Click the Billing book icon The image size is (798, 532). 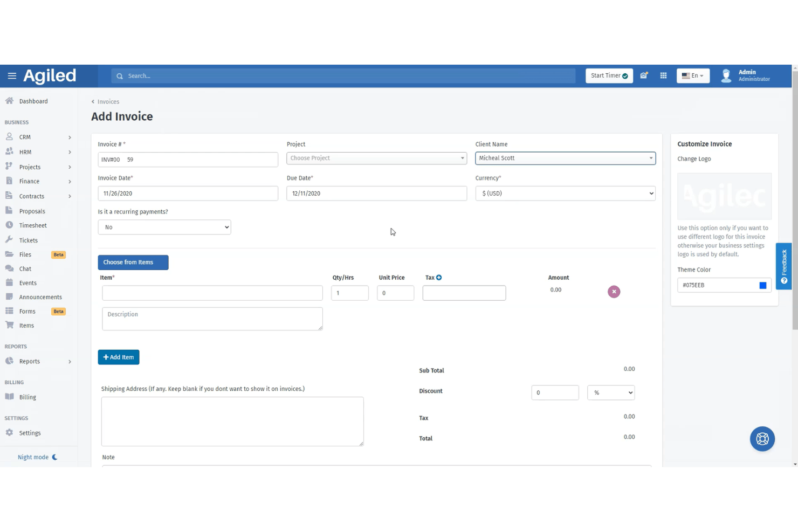(9, 397)
